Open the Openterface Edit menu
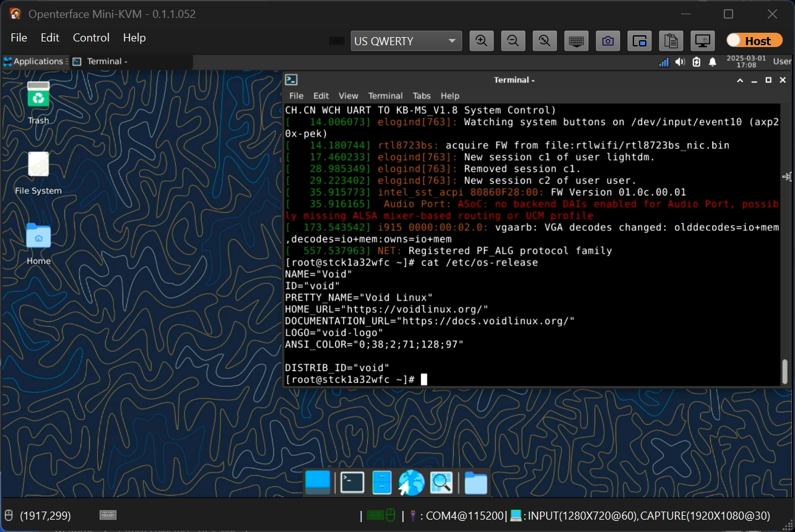The image size is (795, 532). click(x=50, y=38)
